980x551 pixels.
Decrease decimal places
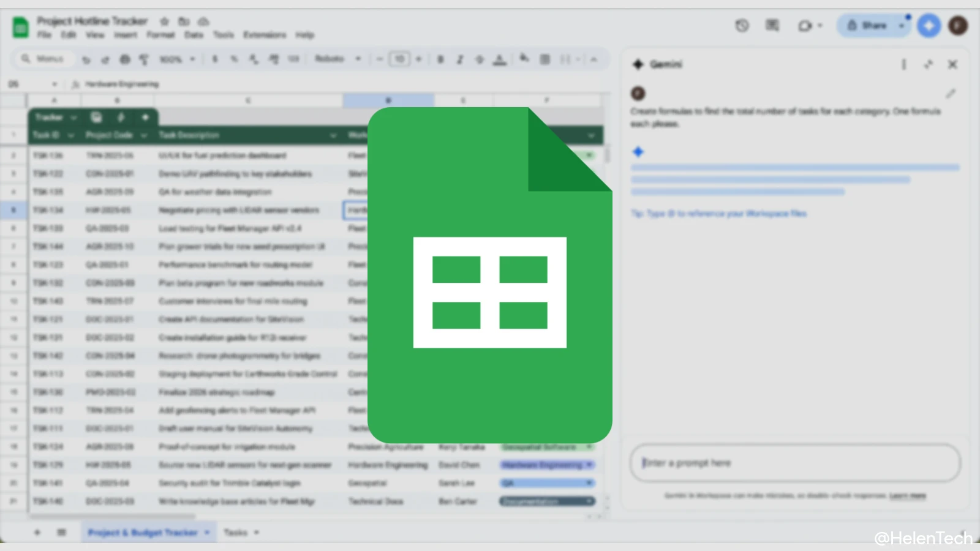coord(254,59)
